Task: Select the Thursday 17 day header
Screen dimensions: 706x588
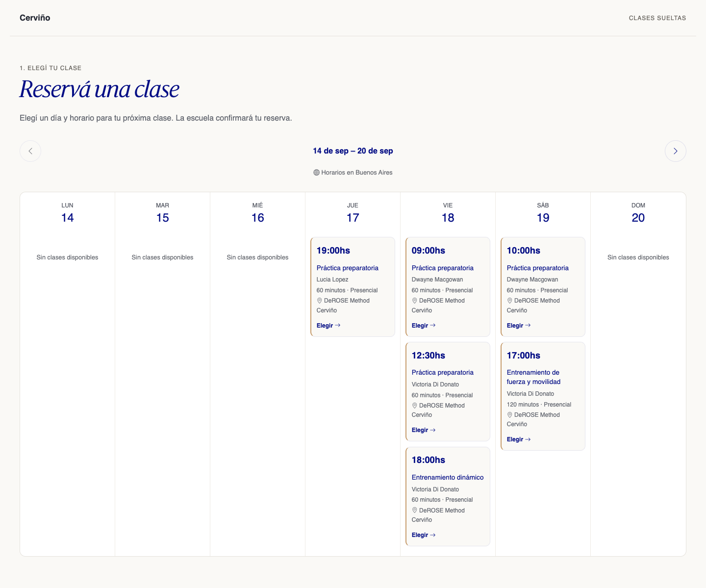Action: click(353, 213)
